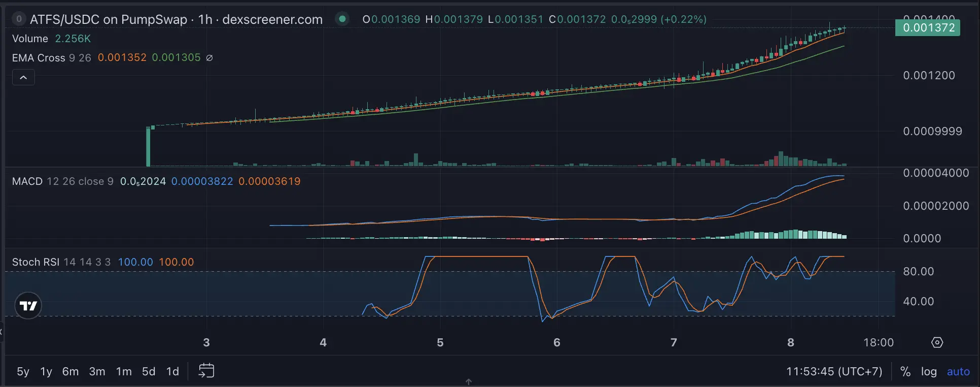Click the high price value H0.001379
Image resolution: width=980 pixels, height=387 pixels.
(x=454, y=19)
